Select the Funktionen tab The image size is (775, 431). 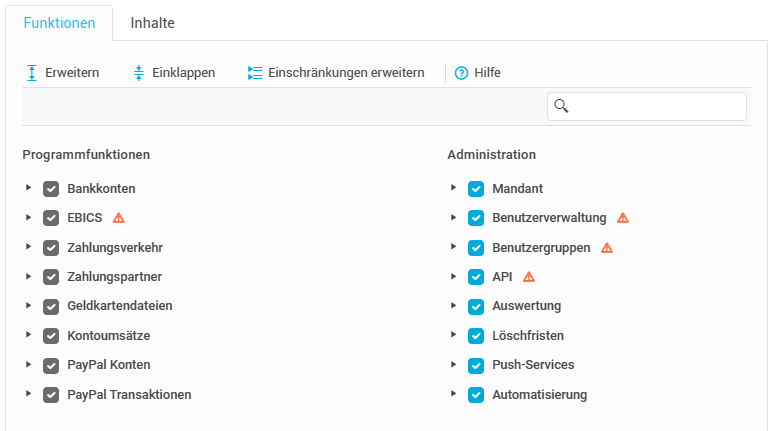point(59,22)
